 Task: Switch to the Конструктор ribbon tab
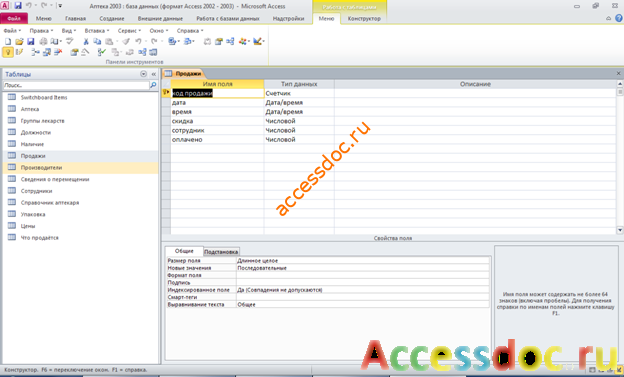[x=364, y=18]
